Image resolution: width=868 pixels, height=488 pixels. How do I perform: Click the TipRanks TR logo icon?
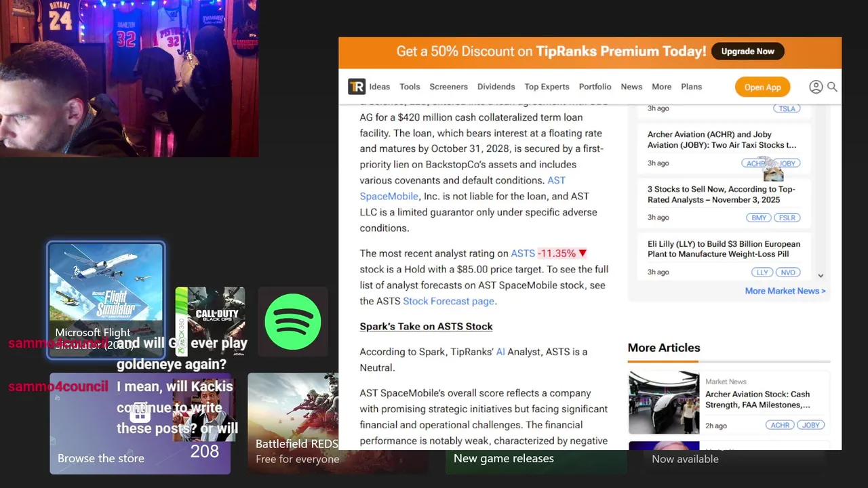356,87
